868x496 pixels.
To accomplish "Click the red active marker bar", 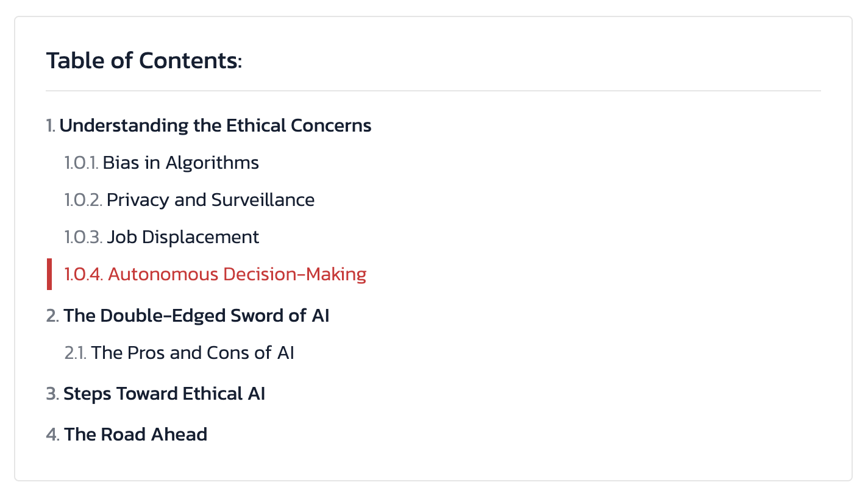I will (49, 274).
